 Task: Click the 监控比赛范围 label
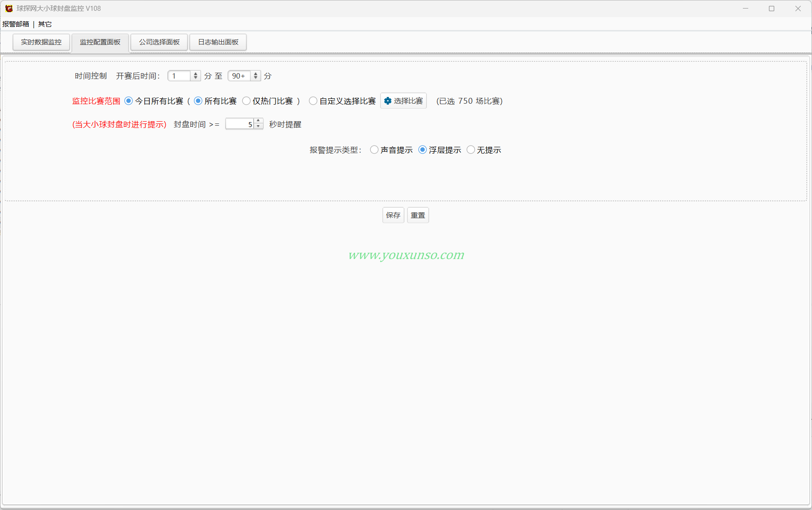[x=97, y=101]
